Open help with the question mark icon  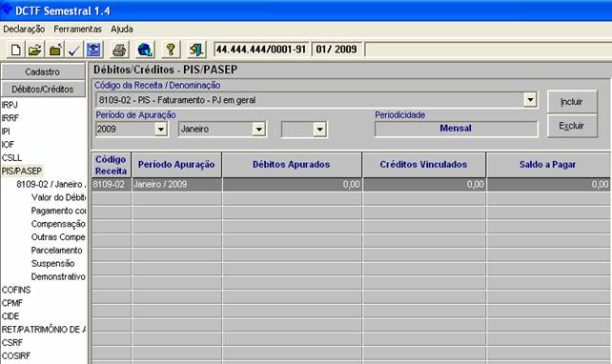(x=171, y=50)
